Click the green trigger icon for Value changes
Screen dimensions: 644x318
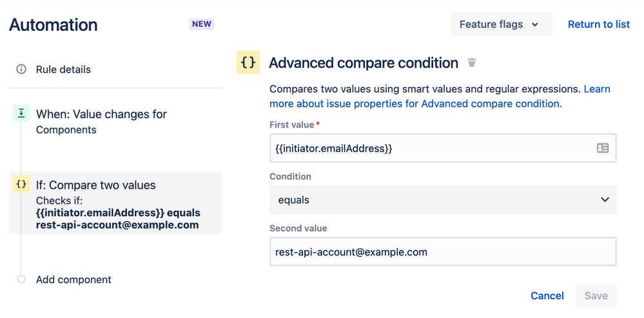pos(21,114)
